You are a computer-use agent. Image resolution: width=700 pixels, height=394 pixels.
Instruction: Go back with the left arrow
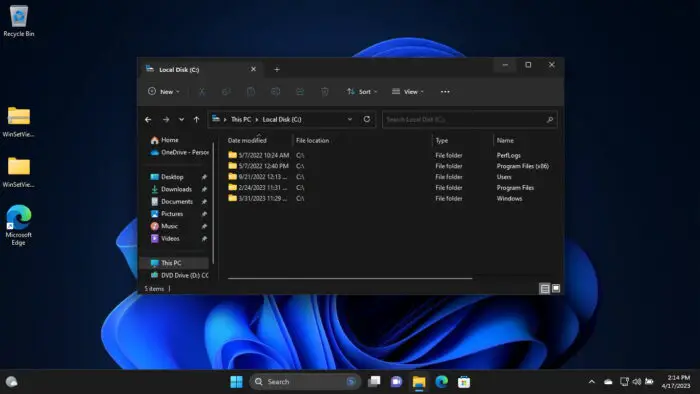[x=148, y=120]
